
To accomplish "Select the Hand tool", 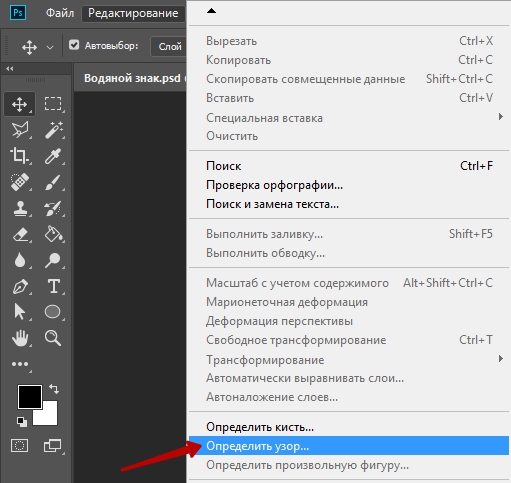I will click(x=20, y=338).
